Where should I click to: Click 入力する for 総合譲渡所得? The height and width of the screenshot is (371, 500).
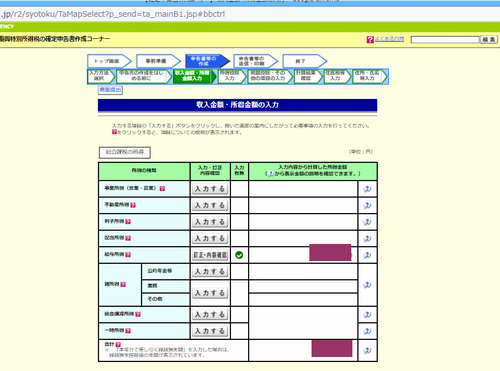coord(210,315)
